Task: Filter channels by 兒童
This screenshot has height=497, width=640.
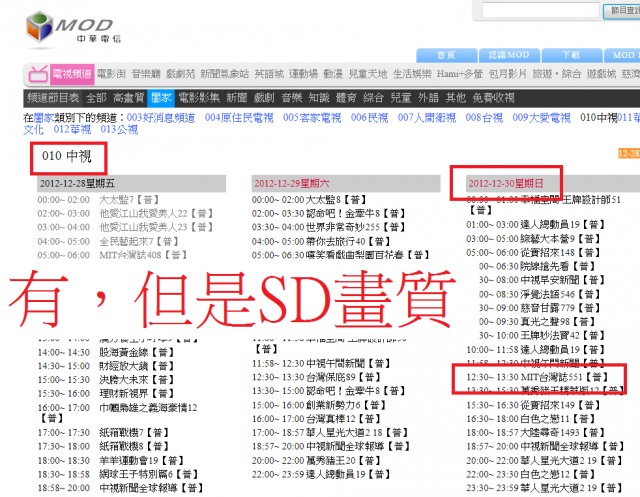Action: coord(401,98)
